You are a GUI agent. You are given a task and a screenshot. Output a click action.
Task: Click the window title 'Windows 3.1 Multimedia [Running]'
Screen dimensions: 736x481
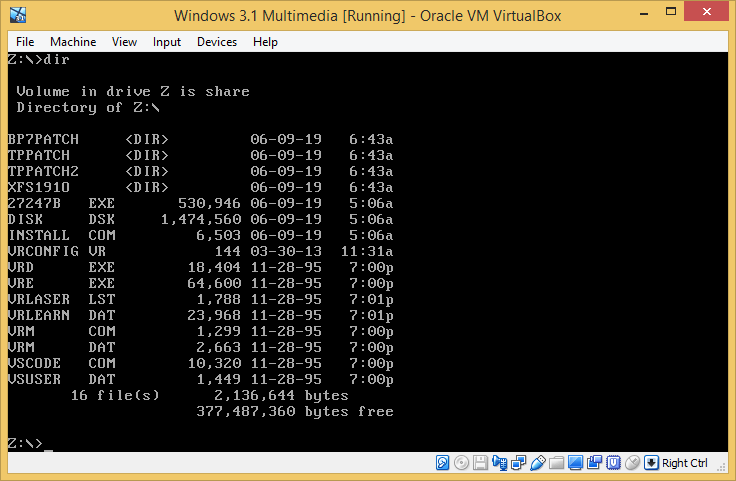pyautogui.click(x=290, y=15)
